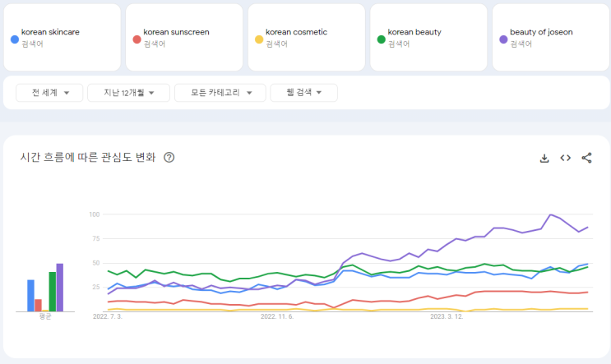
Task: Click the 2022. 11. 6. timeline date label
Action: (274, 315)
